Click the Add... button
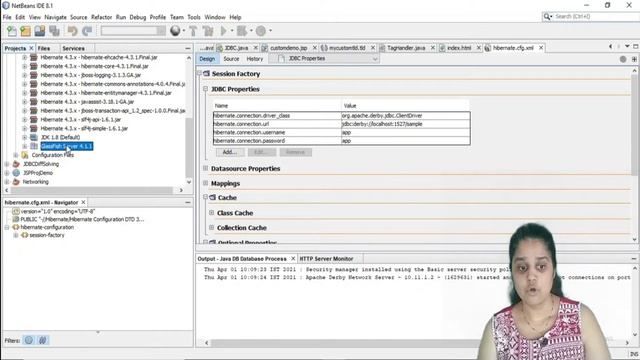640x360 pixels. (x=230, y=152)
